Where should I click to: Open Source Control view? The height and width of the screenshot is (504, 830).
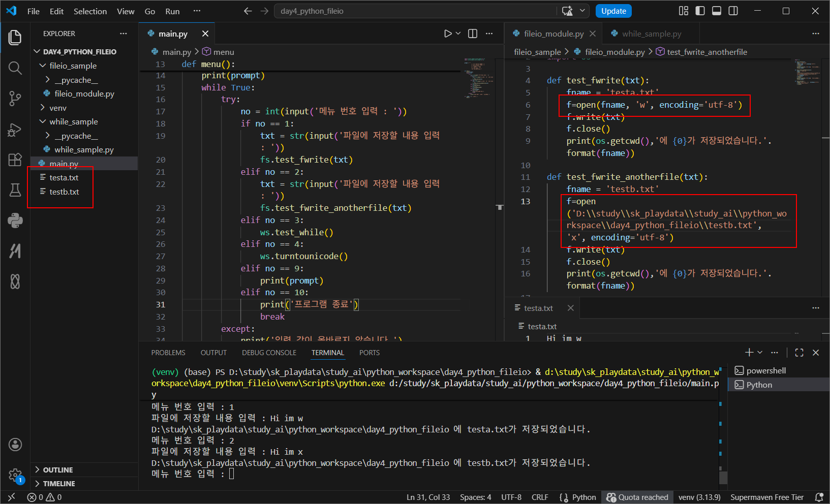click(15, 99)
